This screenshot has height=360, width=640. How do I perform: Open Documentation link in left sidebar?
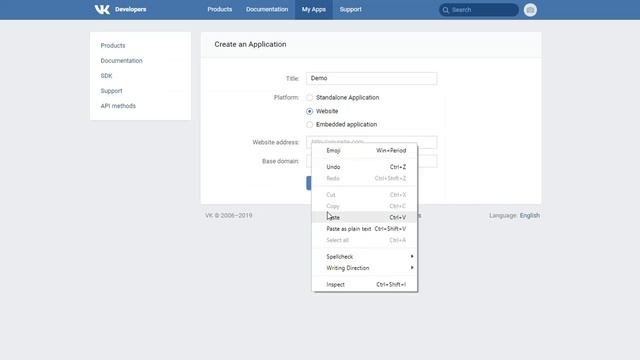tap(122, 60)
